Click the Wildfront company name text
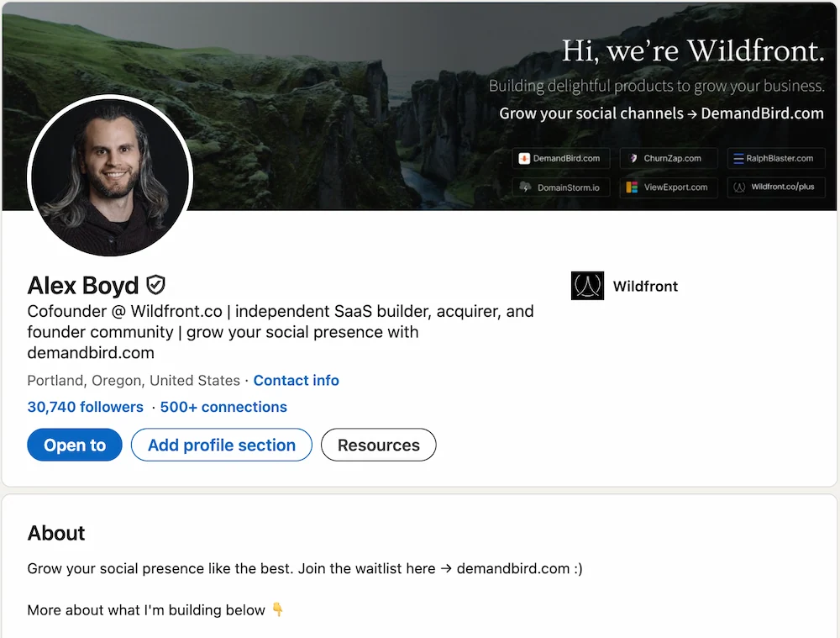Screen dimensions: 840x638 [x=645, y=286]
